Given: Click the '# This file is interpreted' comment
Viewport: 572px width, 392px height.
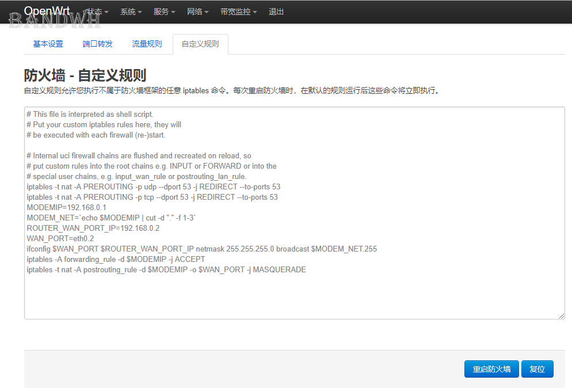Looking at the screenshot, I should click(x=90, y=114).
